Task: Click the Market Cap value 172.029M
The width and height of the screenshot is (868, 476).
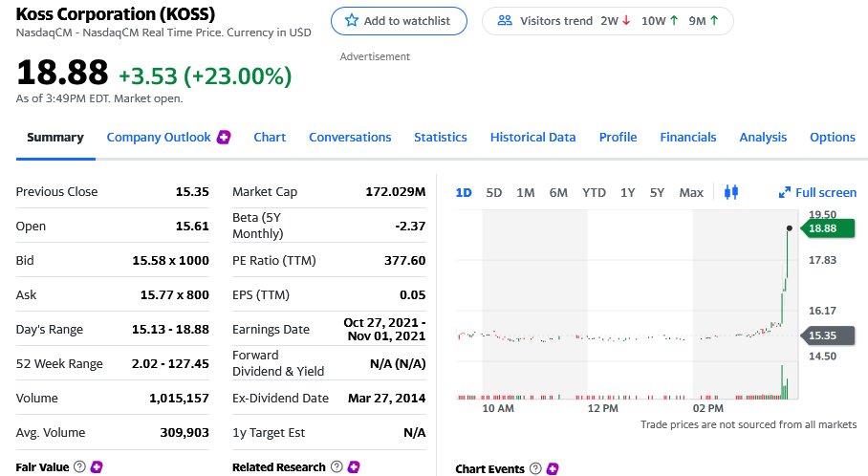Action: coord(395,191)
